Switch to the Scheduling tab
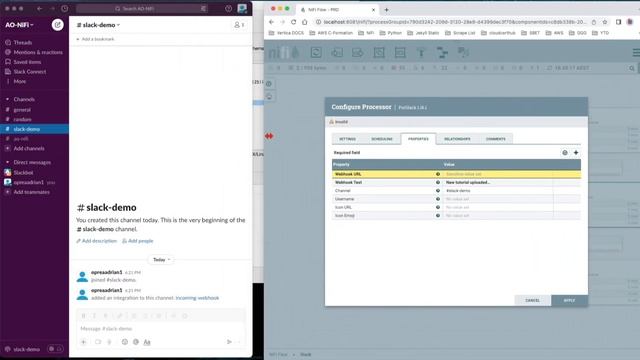640x360 pixels. point(382,139)
